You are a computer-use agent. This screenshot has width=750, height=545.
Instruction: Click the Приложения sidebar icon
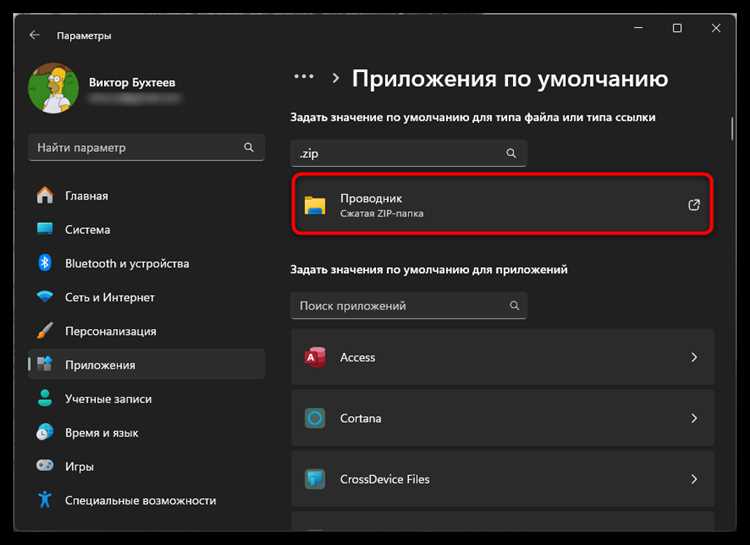[x=45, y=364]
